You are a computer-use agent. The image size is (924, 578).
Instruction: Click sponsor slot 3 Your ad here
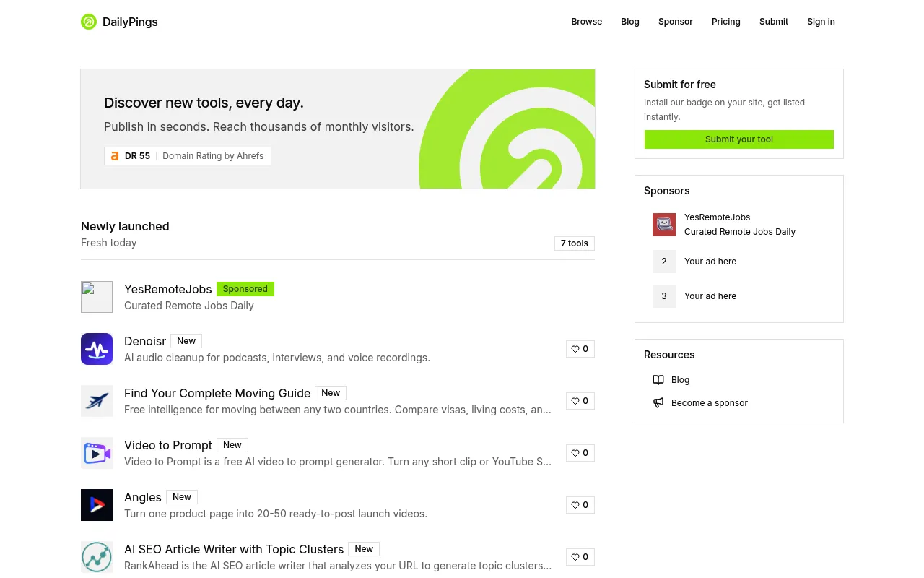pos(710,296)
